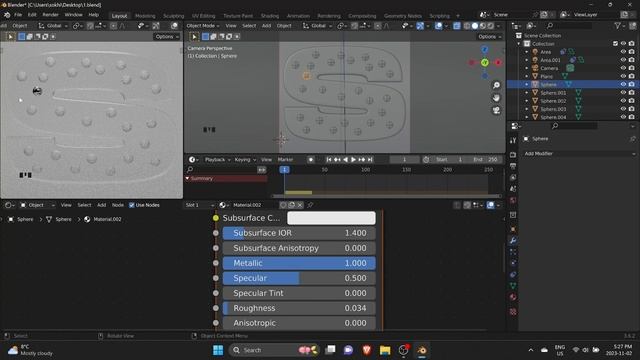Switch to solid viewport shading
Viewport: 640px width, 360px height.
coord(475,26)
